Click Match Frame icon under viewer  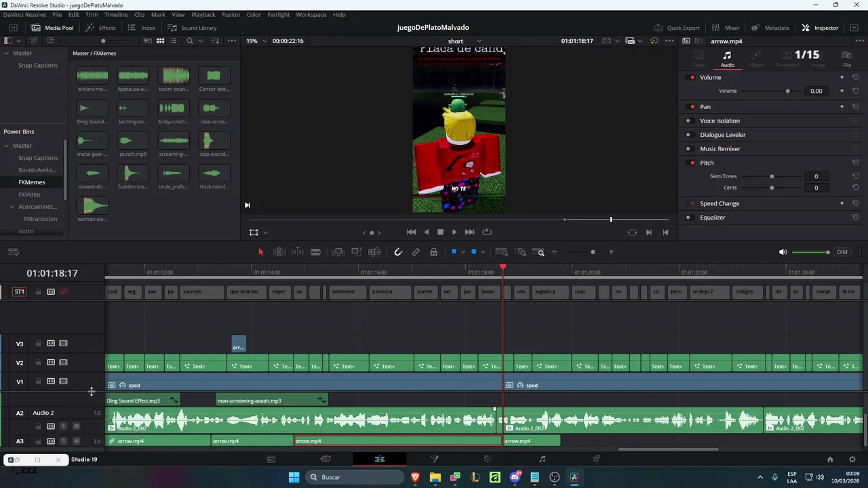point(632,232)
